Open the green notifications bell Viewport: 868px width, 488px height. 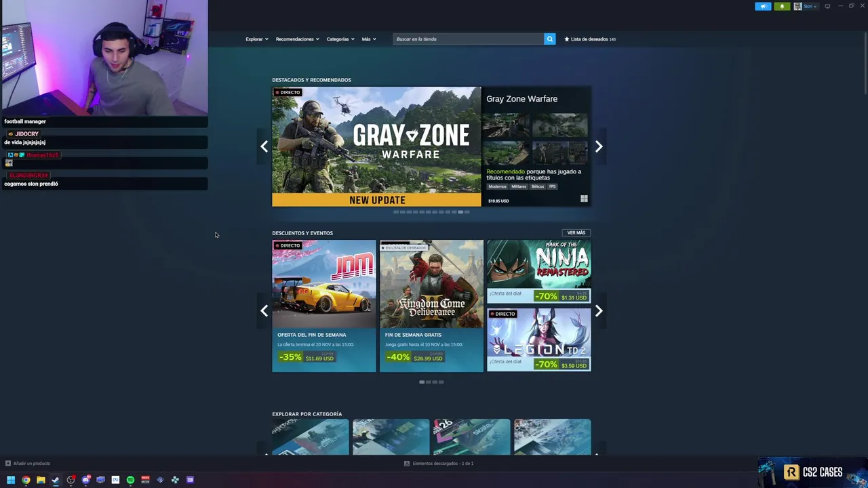click(782, 6)
